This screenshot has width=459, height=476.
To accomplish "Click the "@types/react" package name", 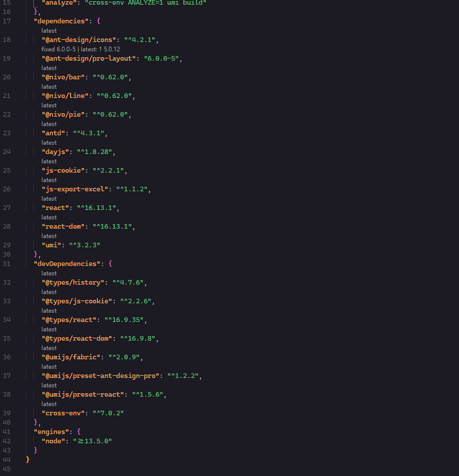I will click(x=69, y=320).
